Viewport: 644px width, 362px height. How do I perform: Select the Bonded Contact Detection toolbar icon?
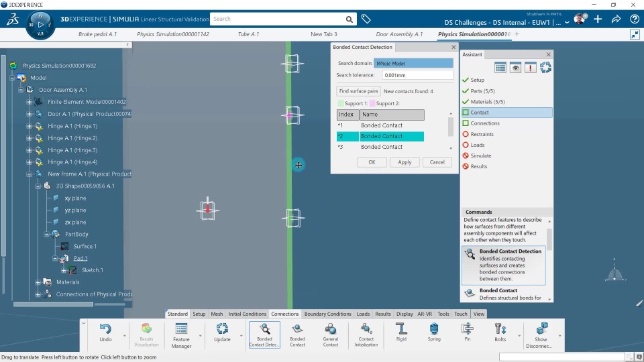tap(264, 328)
